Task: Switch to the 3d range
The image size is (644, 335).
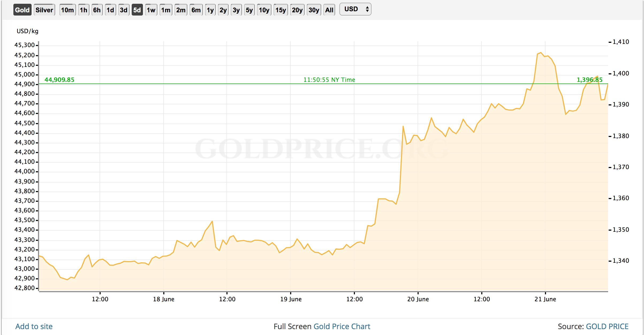Action: coord(124,10)
